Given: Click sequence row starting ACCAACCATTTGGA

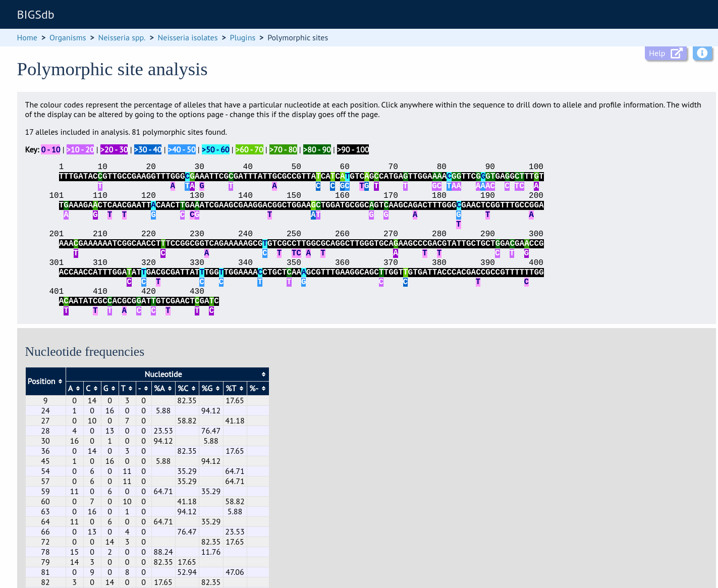Looking at the screenshot, I should click(x=301, y=272).
